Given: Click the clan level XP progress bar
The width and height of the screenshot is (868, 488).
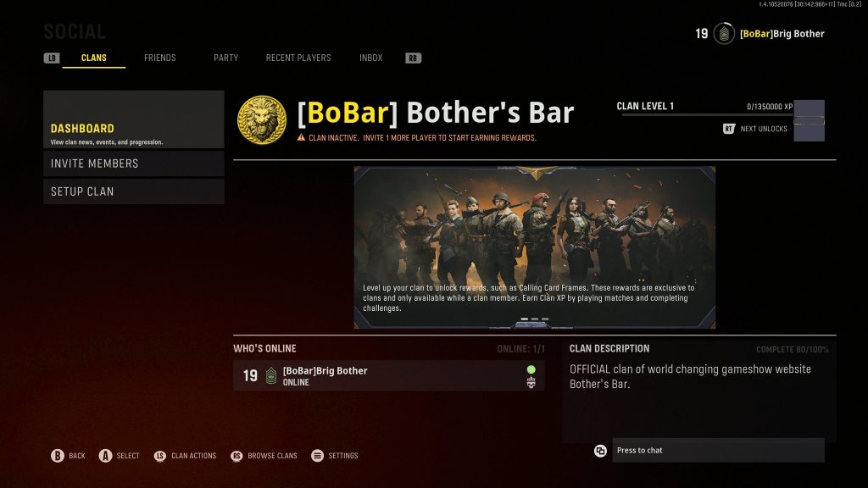Looking at the screenshot, I should point(708,115).
